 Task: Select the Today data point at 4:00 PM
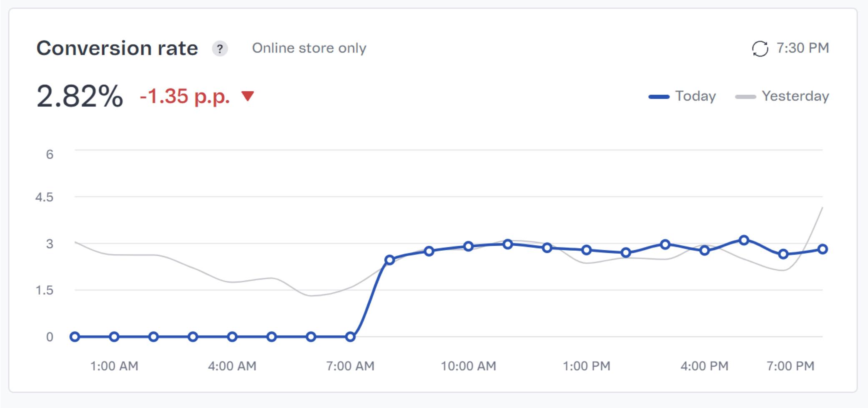point(705,250)
